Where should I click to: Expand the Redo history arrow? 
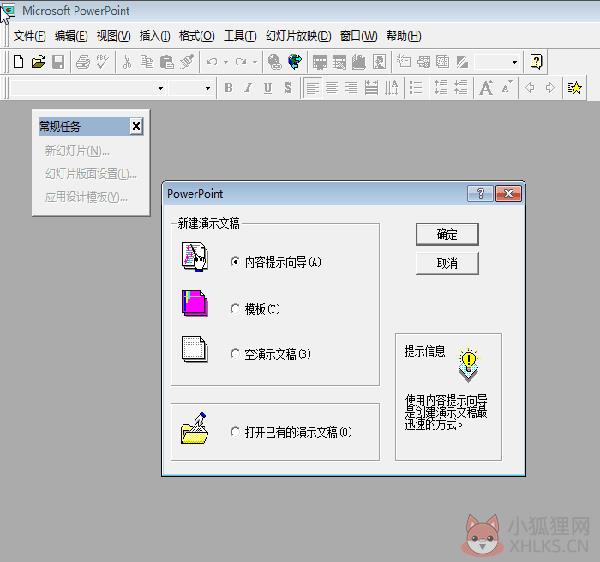pyautogui.click(x=255, y=62)
